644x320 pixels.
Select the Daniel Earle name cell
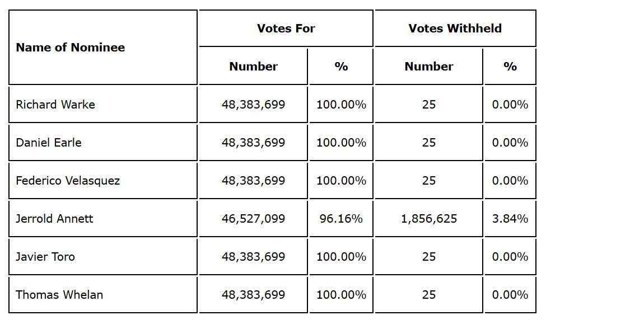tap(49, 143)
